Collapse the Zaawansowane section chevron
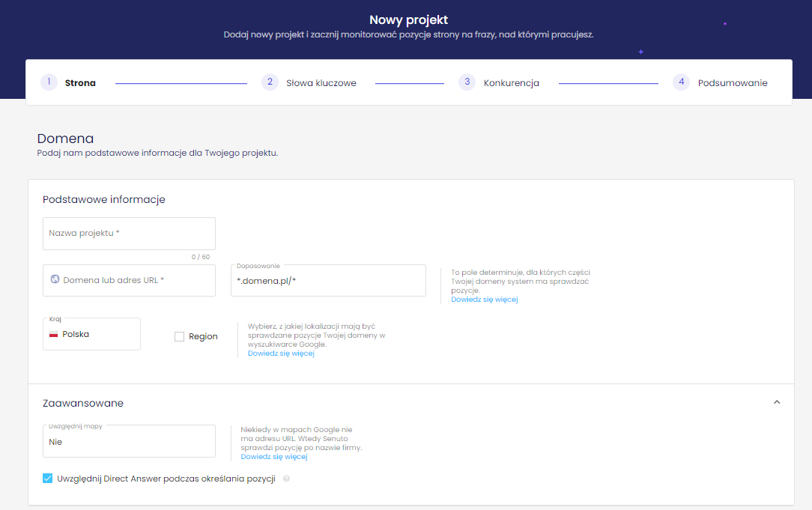Image resolution: width=812 pixels, height=510 pixels. pyautogui.click(x=777, y=402)
